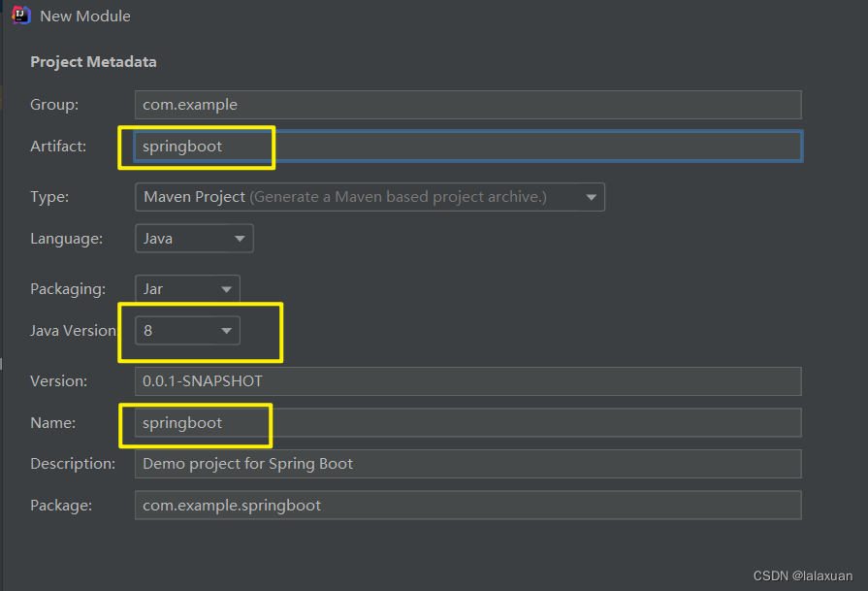Image resolution: width=868 pixels, height=591 pixels.
Task: Click the Packaging: label
Action: (x=68, y=289)
